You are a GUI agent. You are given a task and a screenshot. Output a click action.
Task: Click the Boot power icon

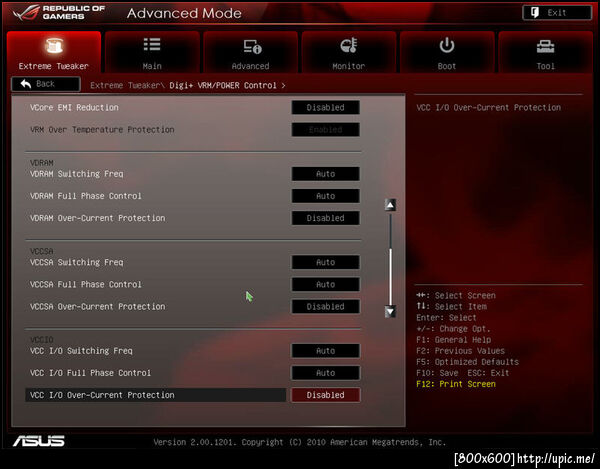click(x=447, y=46)
